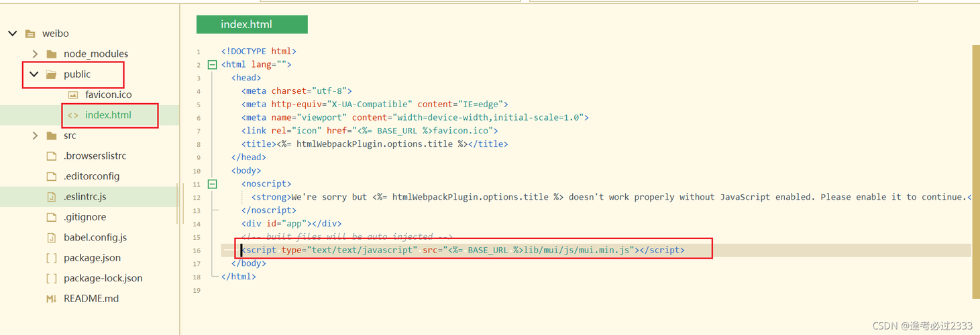The image size is (980, 335).
Task: Click the closing head tag
Action: [x=249, y=157]
